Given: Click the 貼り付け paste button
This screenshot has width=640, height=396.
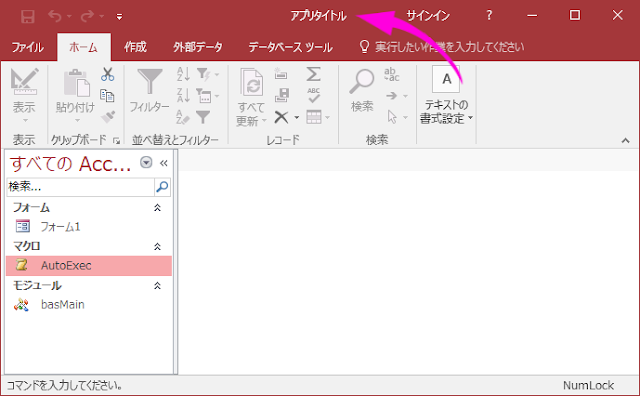Looking at the screenshot, I should pyautogui.click(x=76, y=96).
